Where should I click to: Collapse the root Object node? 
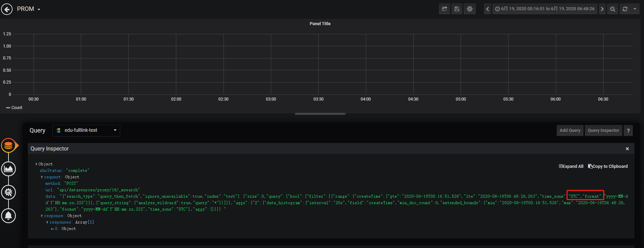pos(36,164)
